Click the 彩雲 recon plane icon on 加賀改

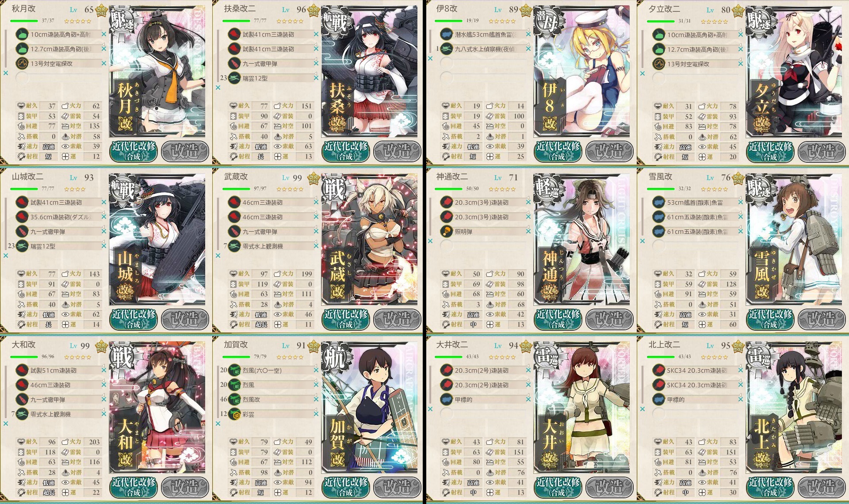(234, 414)
